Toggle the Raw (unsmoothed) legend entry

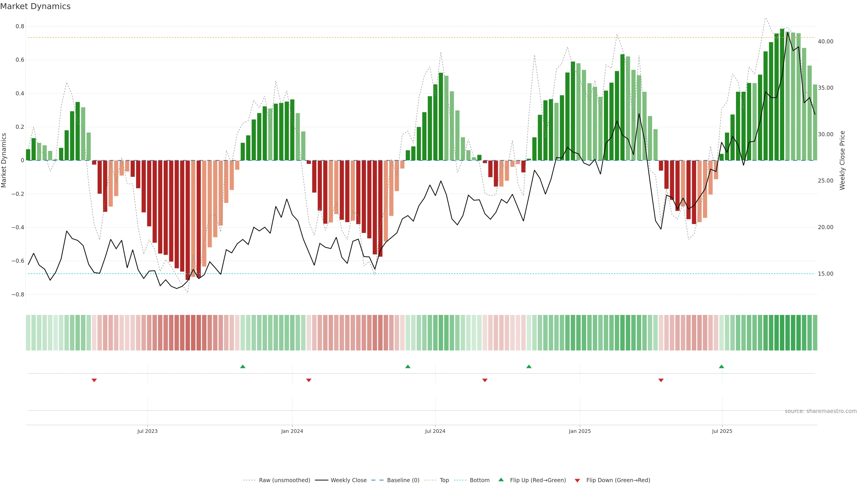coord(284,480)
